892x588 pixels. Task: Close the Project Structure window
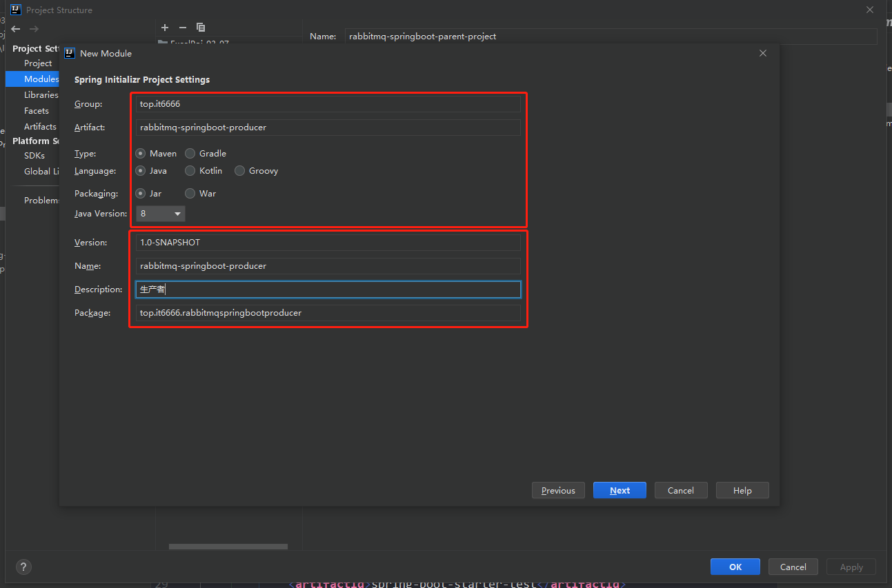coord(870,10)
